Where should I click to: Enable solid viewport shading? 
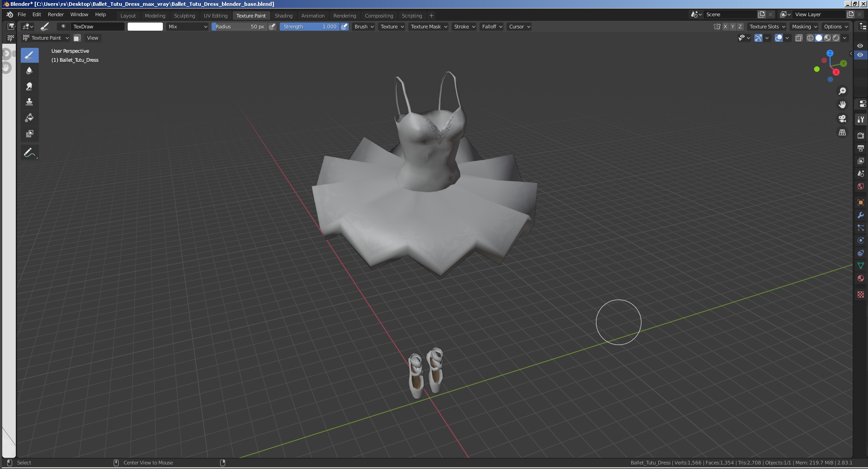pyautogui.click(x=819, y=38)
